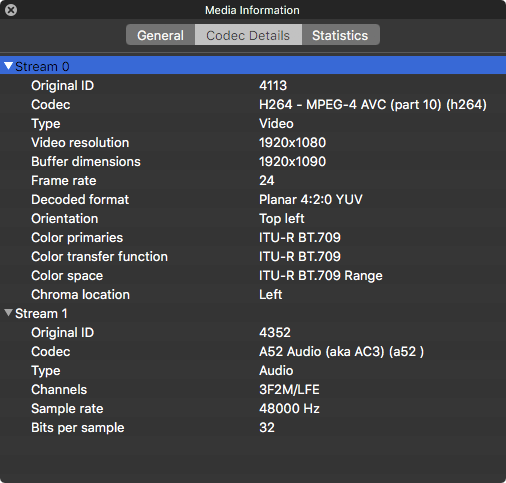Select the Decoded format row

point(253,199)
